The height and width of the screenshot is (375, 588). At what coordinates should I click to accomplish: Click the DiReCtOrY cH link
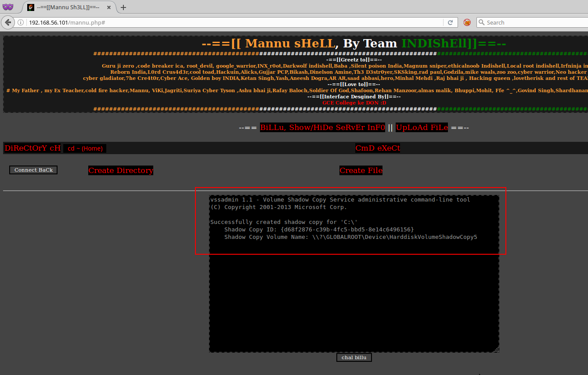32,148
